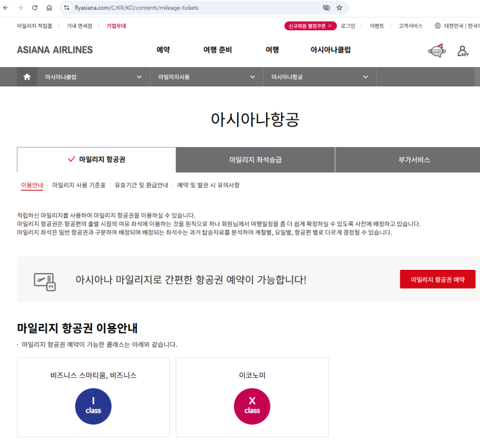The height and width of the screenshot is (448, 480).
Task: Click the breadcrumb home icon
Action: pos(27,77)
